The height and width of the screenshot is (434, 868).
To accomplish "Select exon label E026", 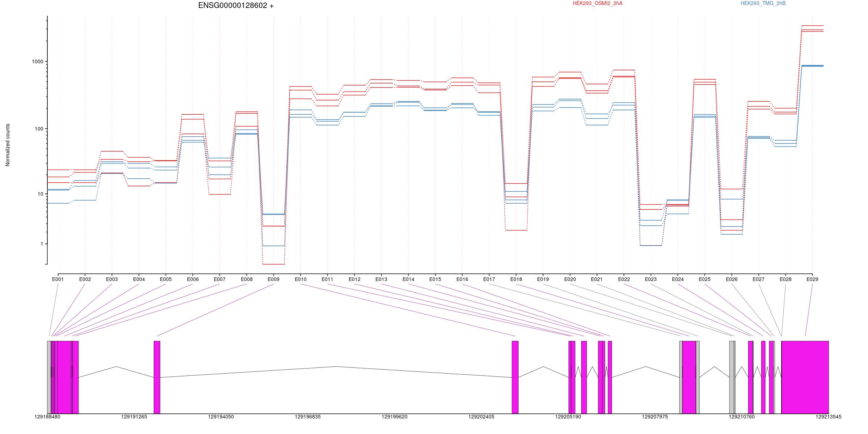I will tap(732, 279).
